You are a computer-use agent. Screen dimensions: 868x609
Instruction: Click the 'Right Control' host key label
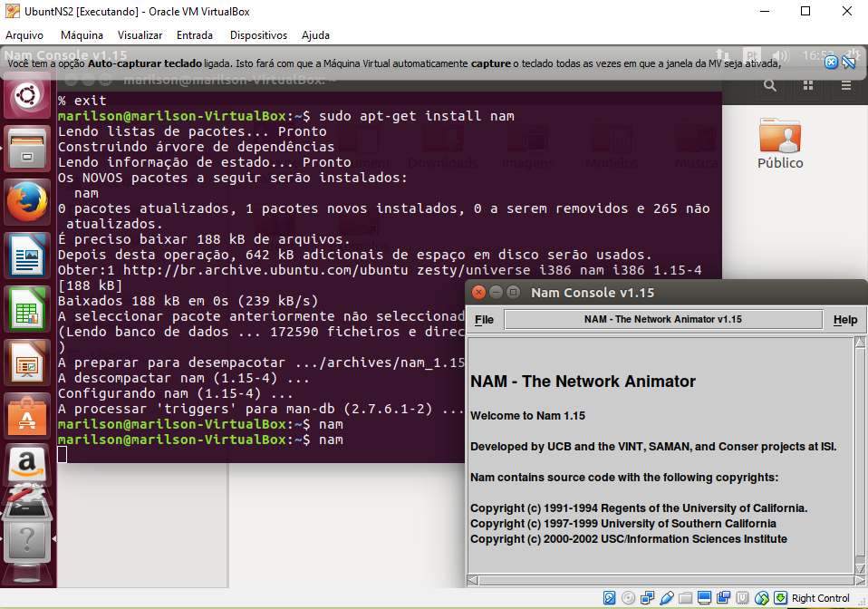coord(820,598)
